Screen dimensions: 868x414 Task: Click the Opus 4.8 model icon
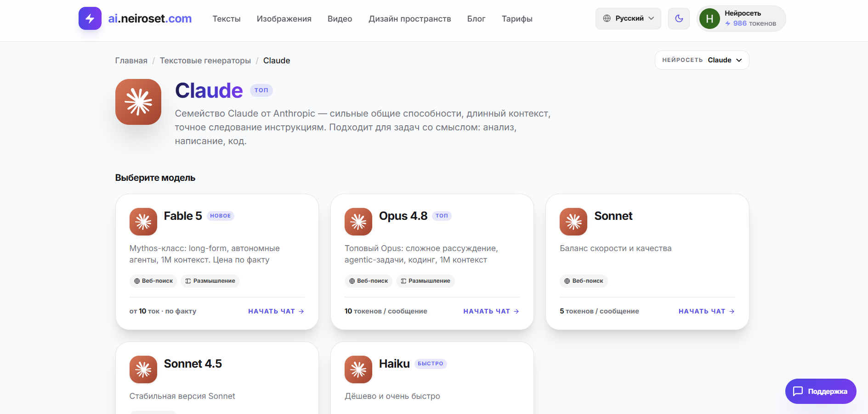coord(358,222)
